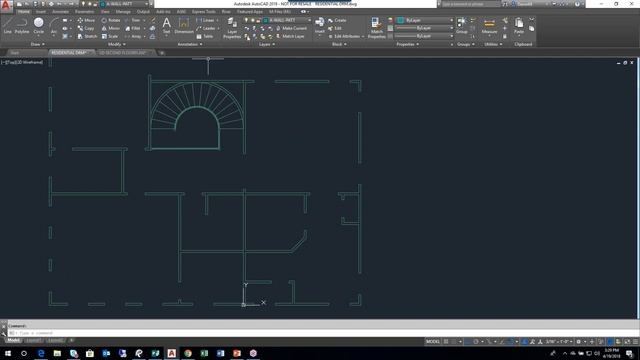
Task: Select the Polyline tool
Action: [22, 25]
